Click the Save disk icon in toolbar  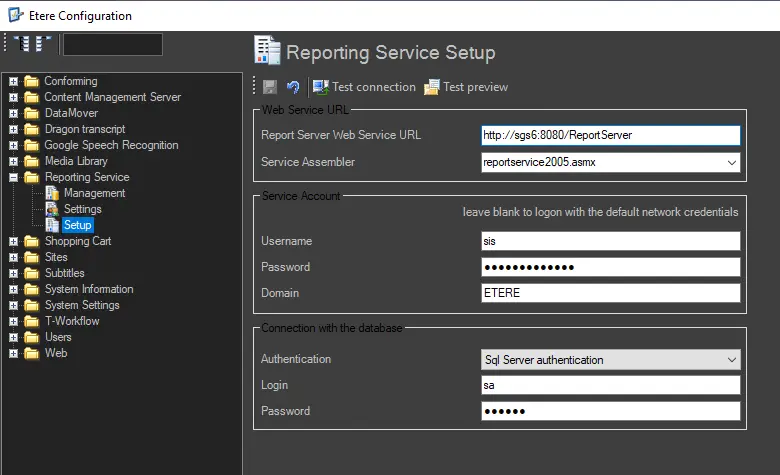coord(272,88)
